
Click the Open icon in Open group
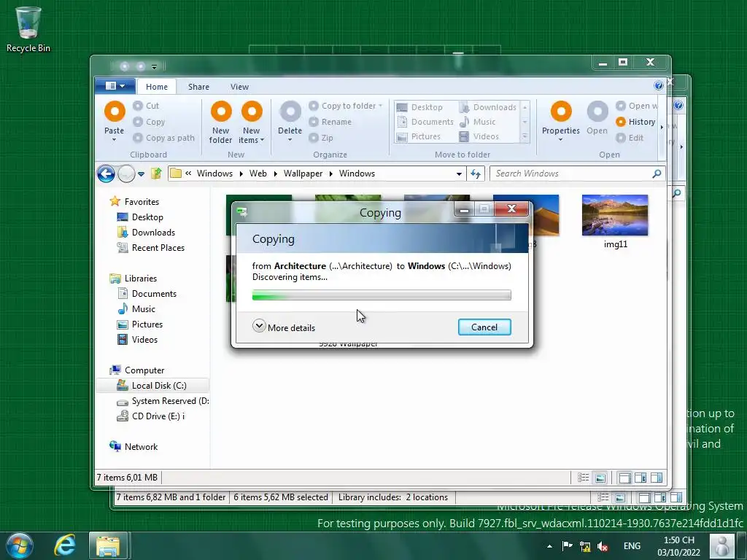pos(597,112)
